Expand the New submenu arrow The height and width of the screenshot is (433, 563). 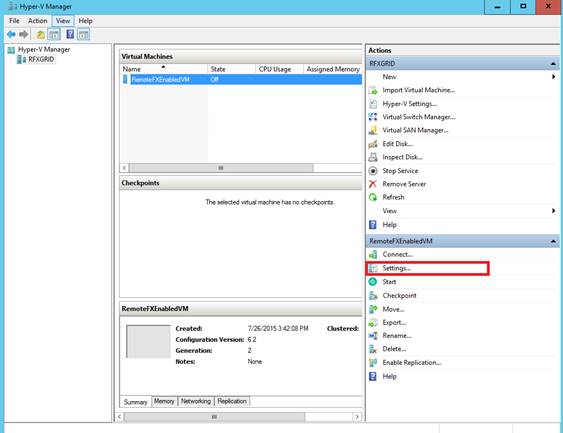click(553, 77)
